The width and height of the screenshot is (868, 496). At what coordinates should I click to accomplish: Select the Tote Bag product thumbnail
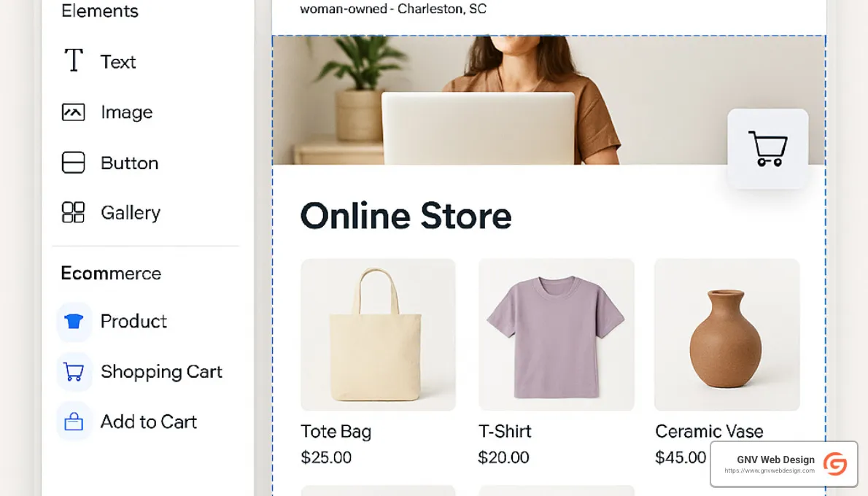pos(377,334)
